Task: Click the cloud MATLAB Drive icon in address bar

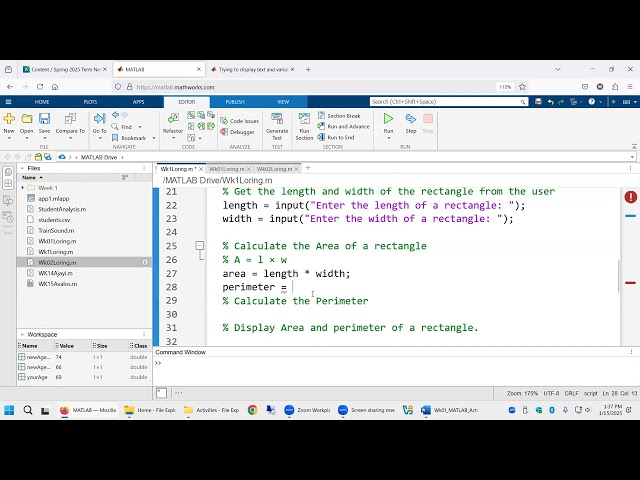Action: 62,157
